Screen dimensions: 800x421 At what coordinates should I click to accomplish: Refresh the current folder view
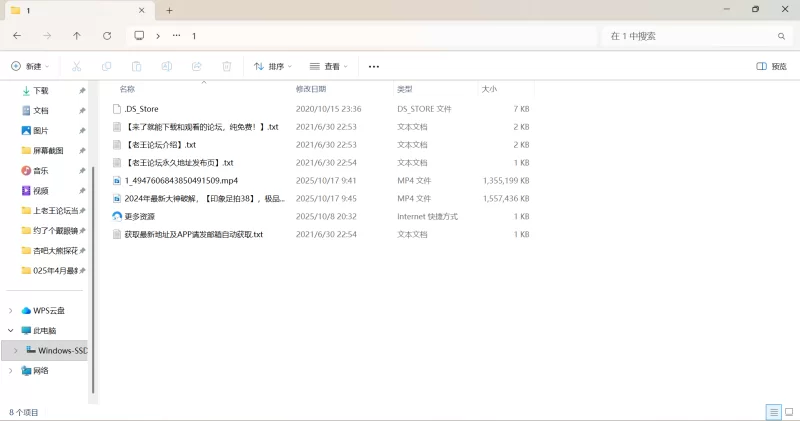[x=107, y=36]
